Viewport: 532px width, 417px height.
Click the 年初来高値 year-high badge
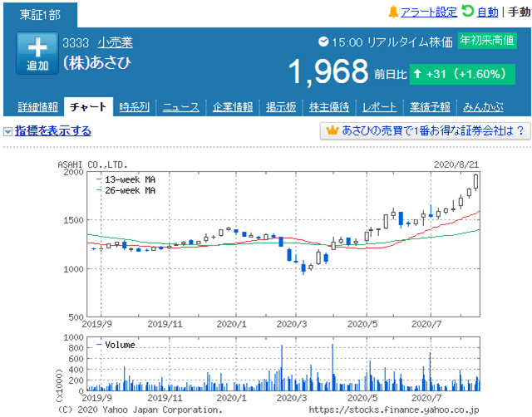pos(487,41)
